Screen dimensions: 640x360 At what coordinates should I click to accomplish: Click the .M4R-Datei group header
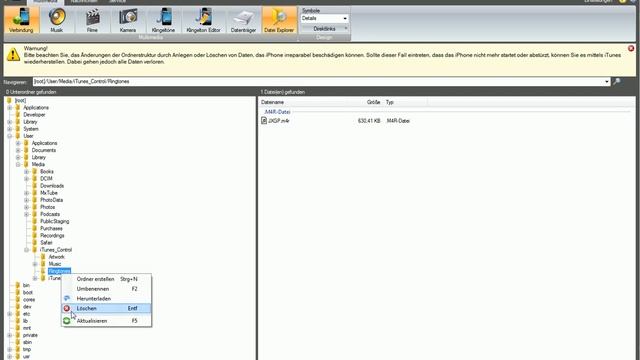coord(277,112)
